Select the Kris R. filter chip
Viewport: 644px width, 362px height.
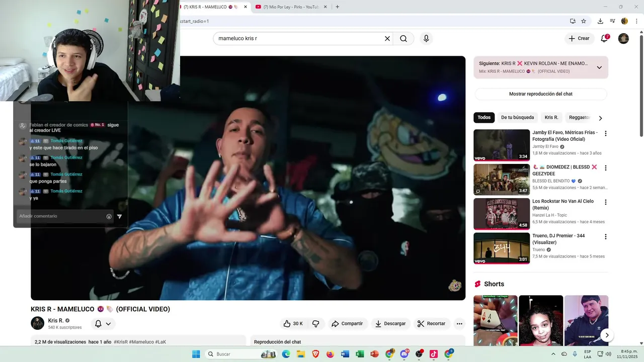point(551,118)
